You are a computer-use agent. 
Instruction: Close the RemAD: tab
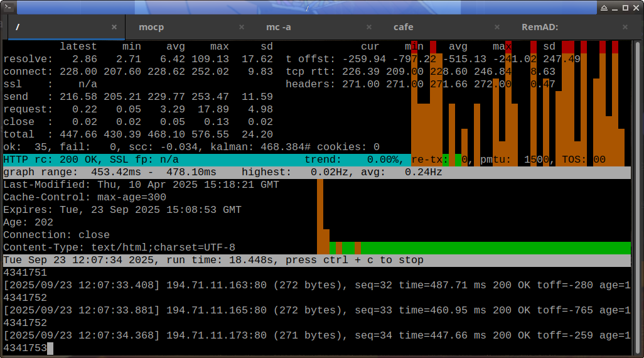625,28
